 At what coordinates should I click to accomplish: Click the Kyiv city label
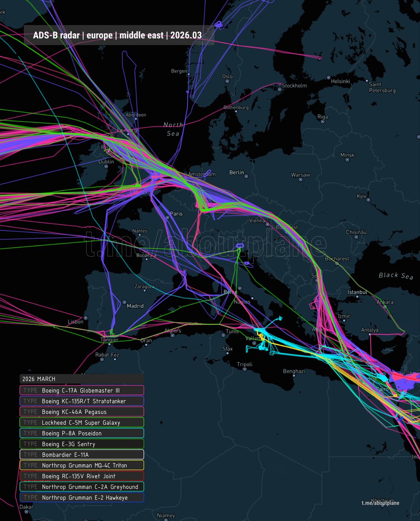click(362, 196)
